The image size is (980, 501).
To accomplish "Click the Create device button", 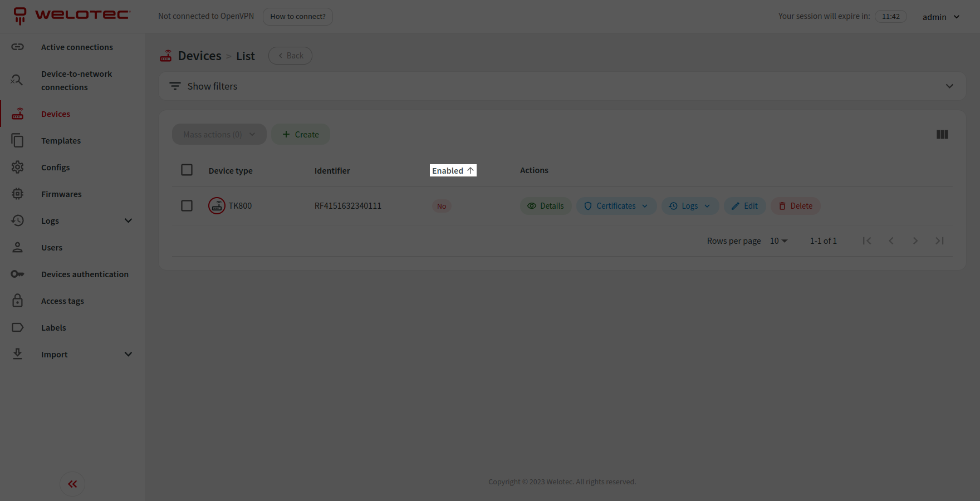I will point(301,135).
